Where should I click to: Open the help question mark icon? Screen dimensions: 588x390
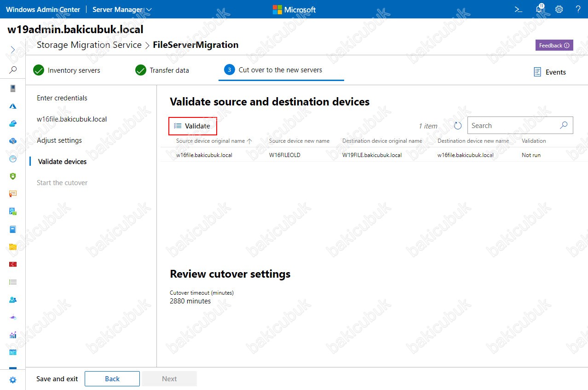(578, 9)
